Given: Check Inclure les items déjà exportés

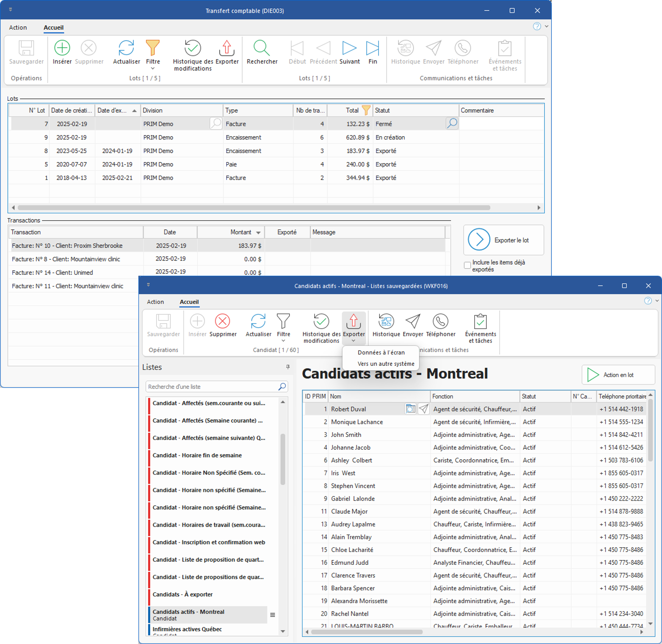Looking at the screenshot, I should pos(467,265).
